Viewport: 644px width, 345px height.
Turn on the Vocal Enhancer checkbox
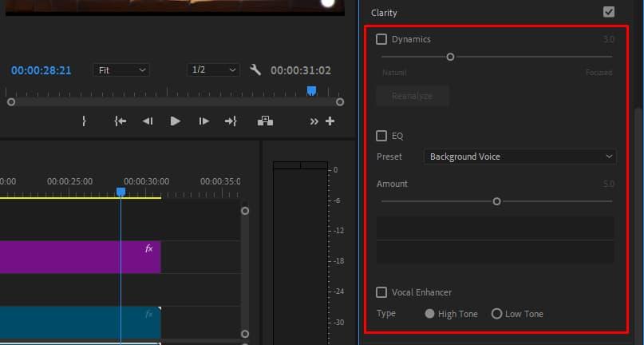pyautogui.click(x=381, y=292)
